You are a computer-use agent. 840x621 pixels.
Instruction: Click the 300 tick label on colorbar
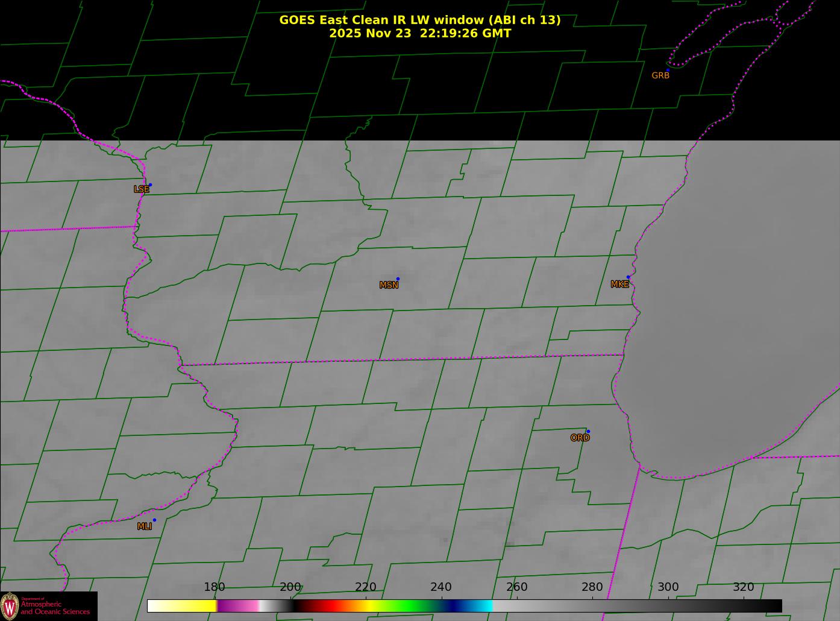[x=668, y=587]
